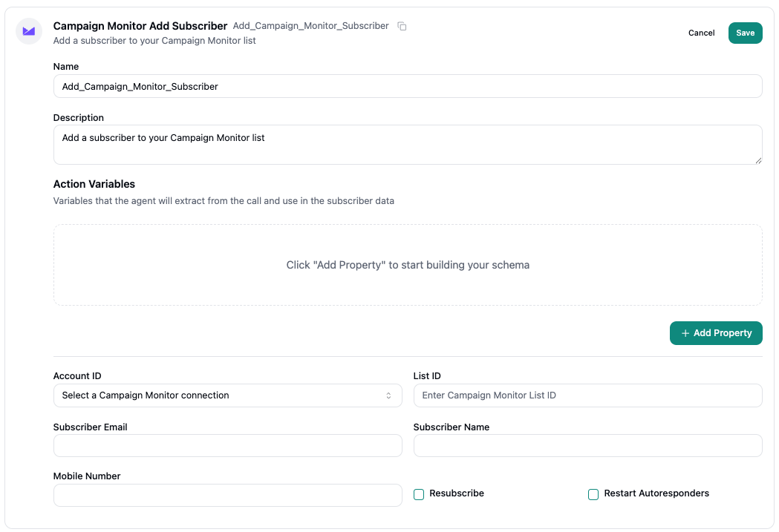Copy the Add_Campaign_Monitor_Subscriber identifier
Image resolution: width=779 pixels, height=532 pixels.
[402, 26]
